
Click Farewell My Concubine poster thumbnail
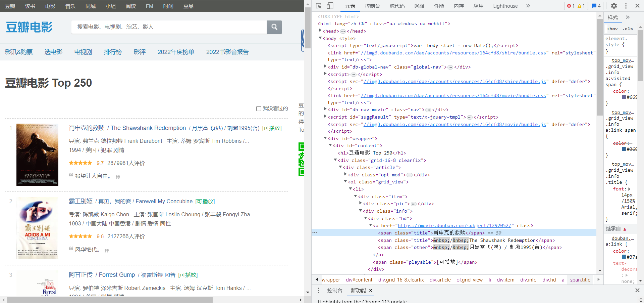(37, 228)
